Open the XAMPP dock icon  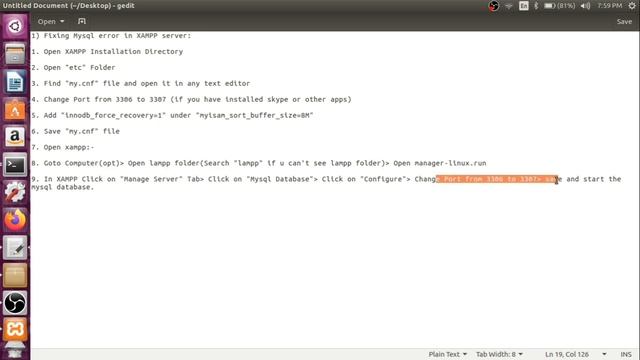(15, 330)
